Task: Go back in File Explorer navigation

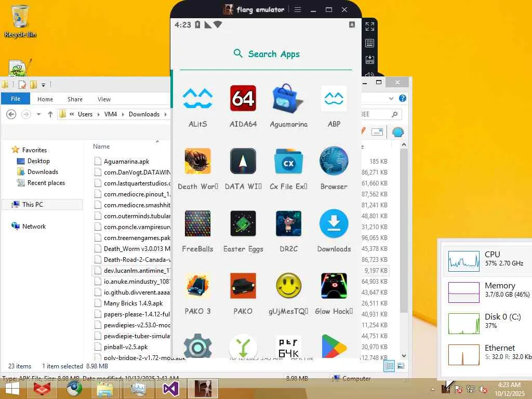Action: [x=11, y=114]
